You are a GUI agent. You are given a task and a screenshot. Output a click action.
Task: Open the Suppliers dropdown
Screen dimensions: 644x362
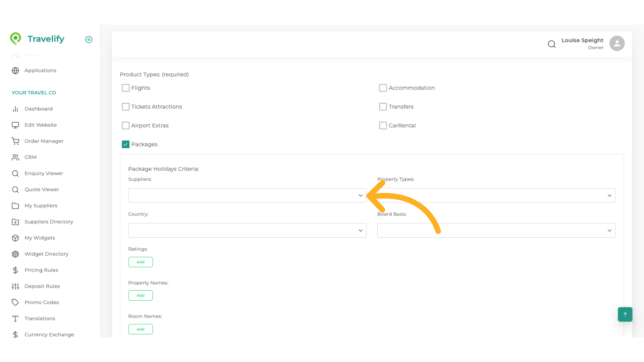247,195
